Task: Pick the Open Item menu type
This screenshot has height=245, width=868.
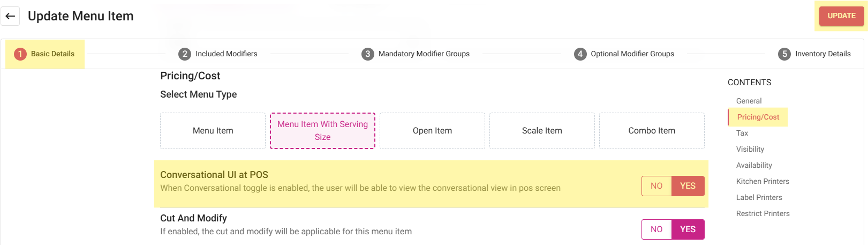Action: tap(432, 131)
